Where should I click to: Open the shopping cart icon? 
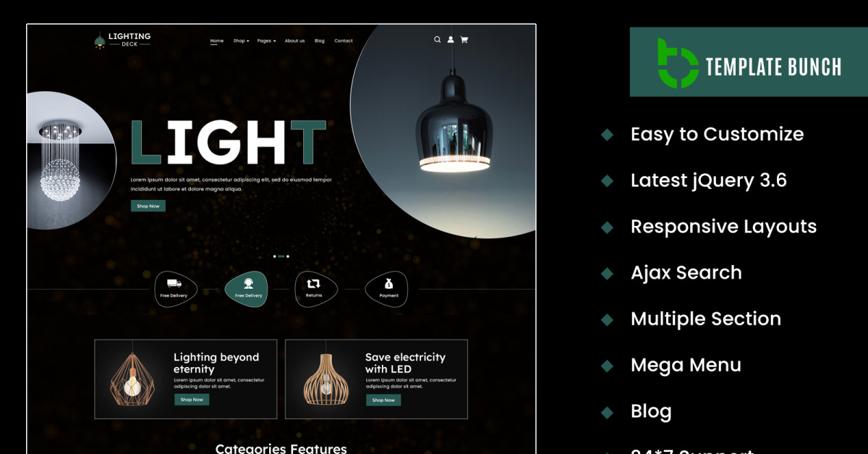coord(464,40)
